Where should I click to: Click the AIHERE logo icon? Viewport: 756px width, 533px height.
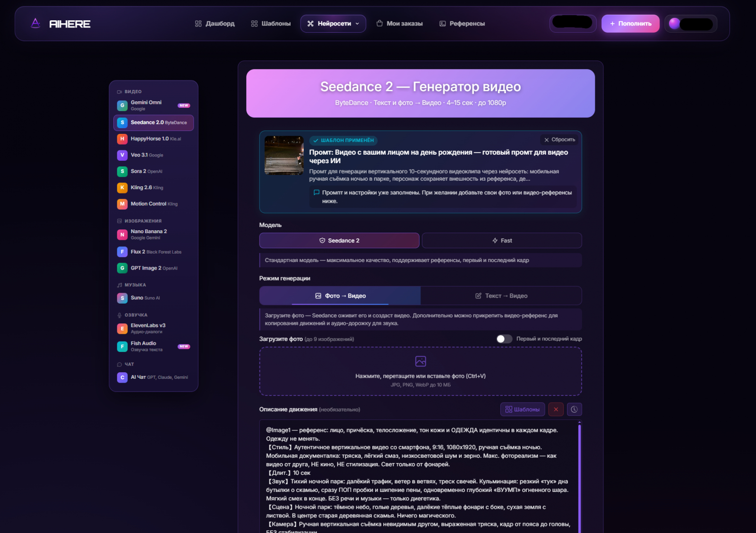pos(35,23)
